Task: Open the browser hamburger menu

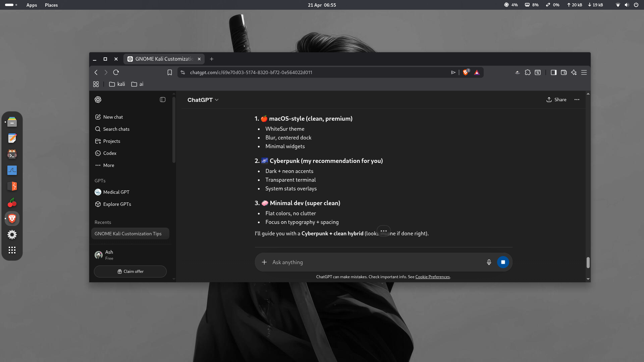Action: [584, 72]
